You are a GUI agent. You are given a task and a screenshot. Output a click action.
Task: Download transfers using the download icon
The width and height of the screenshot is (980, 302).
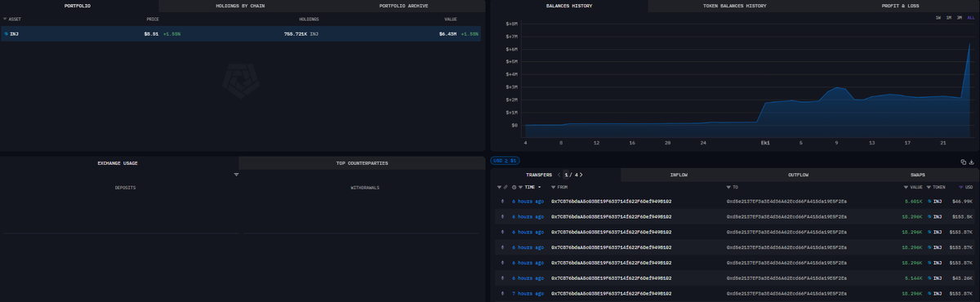[972, 162]
